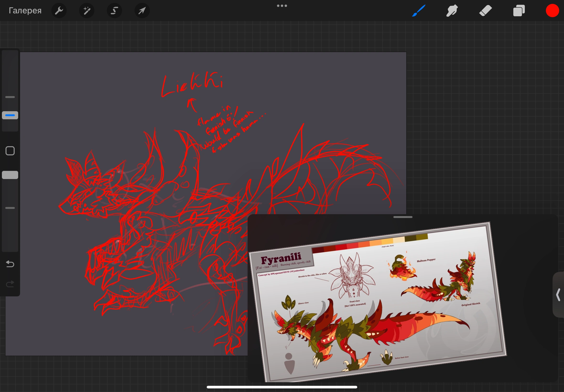Select the Brush tool
The height and width of the screenshot is (392, 564).
419,11
